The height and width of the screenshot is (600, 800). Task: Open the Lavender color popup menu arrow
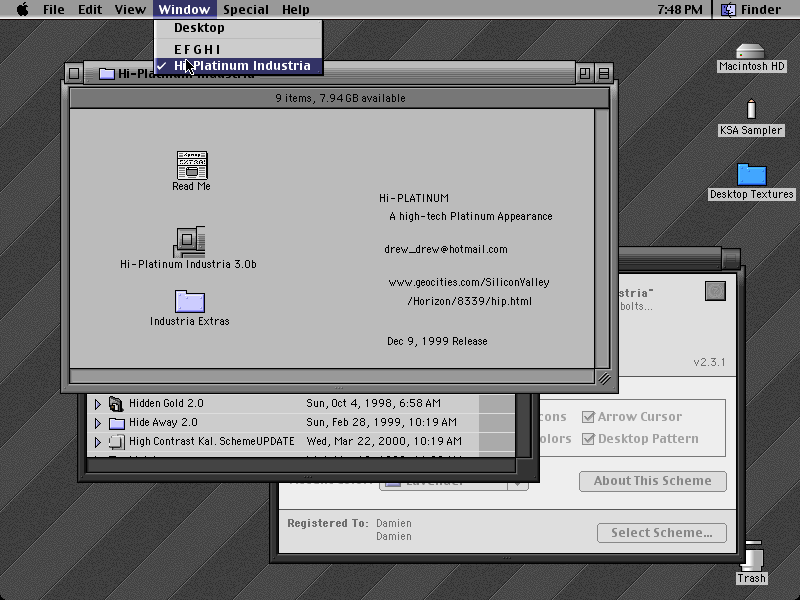point(517,484)
